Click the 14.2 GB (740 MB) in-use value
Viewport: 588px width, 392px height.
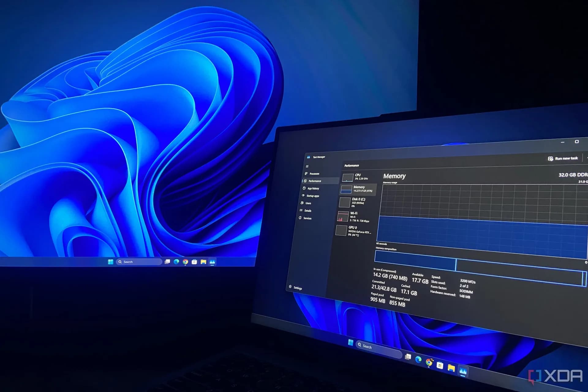[390, 277]
